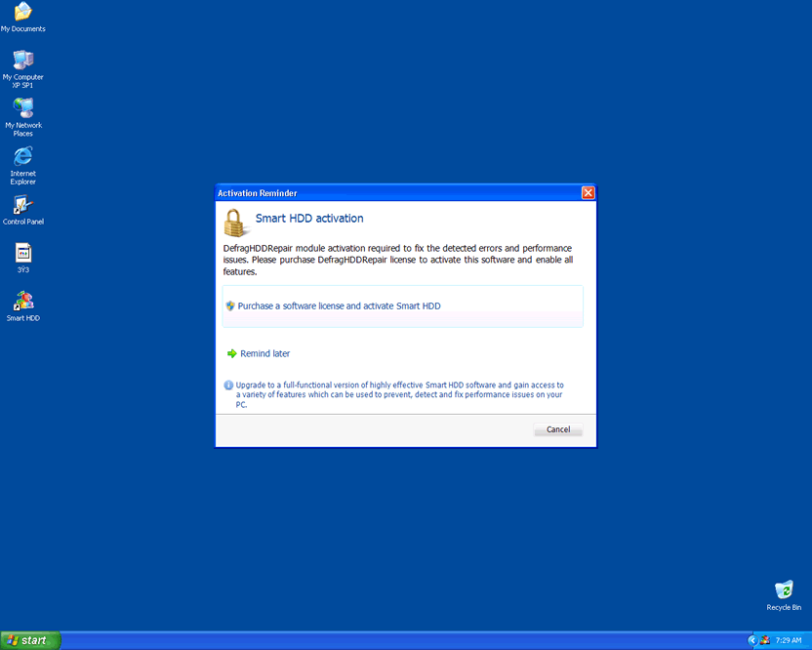Expand hidden tray icons with the chevron
812x650 pixels.
[752, 640]
